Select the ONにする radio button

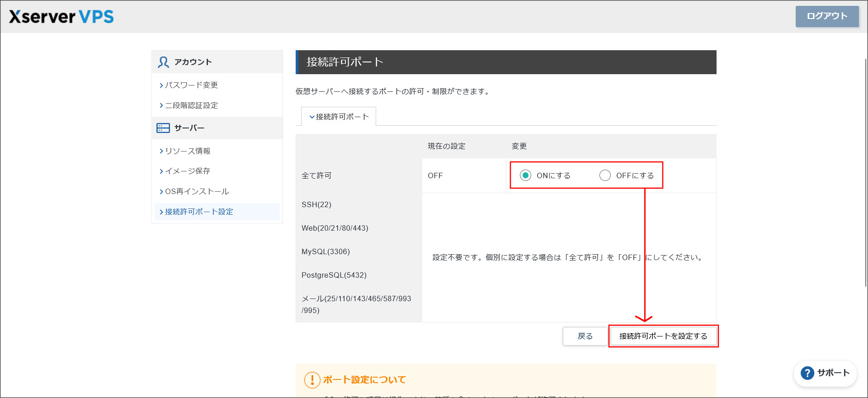tap(525, 175)
